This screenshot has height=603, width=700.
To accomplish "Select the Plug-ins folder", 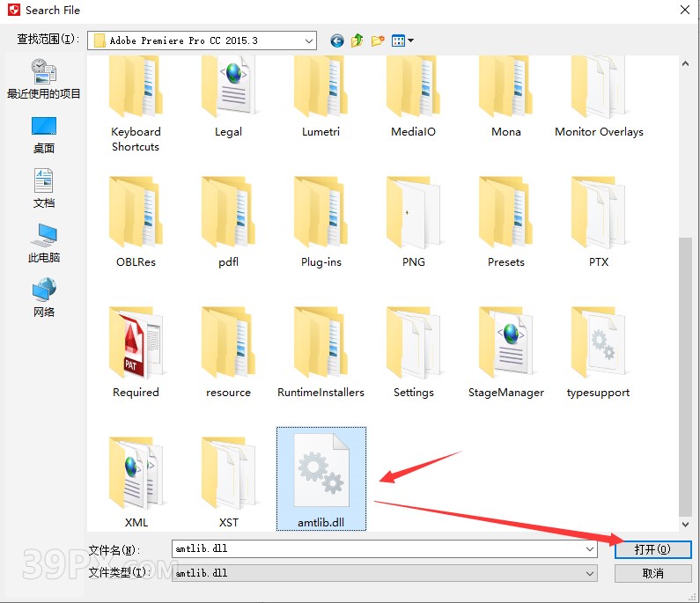I will [x=321, y=222].
